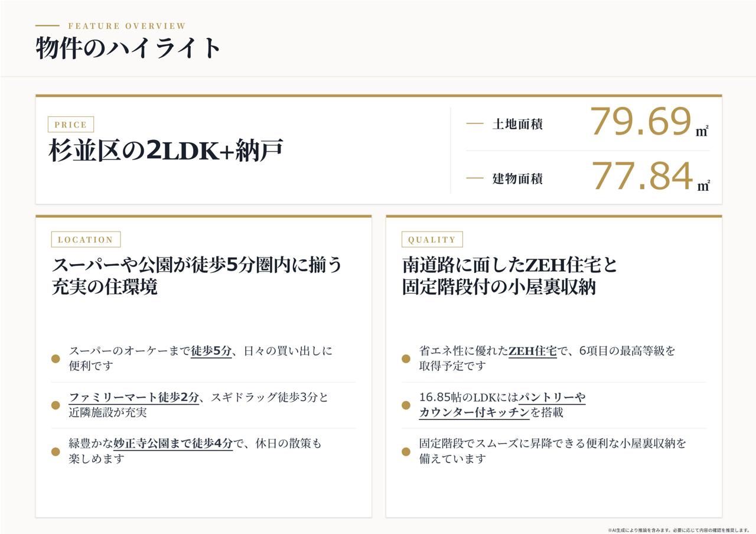Screen dimensions: 756x534
Task: Click the underlined ファミリーマート徒歩2分 text
Action: (x=134, y=398)
